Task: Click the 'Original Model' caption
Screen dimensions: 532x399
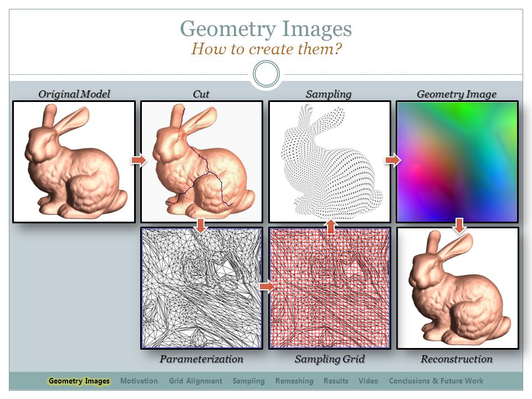Action: (x=74, y=94)
